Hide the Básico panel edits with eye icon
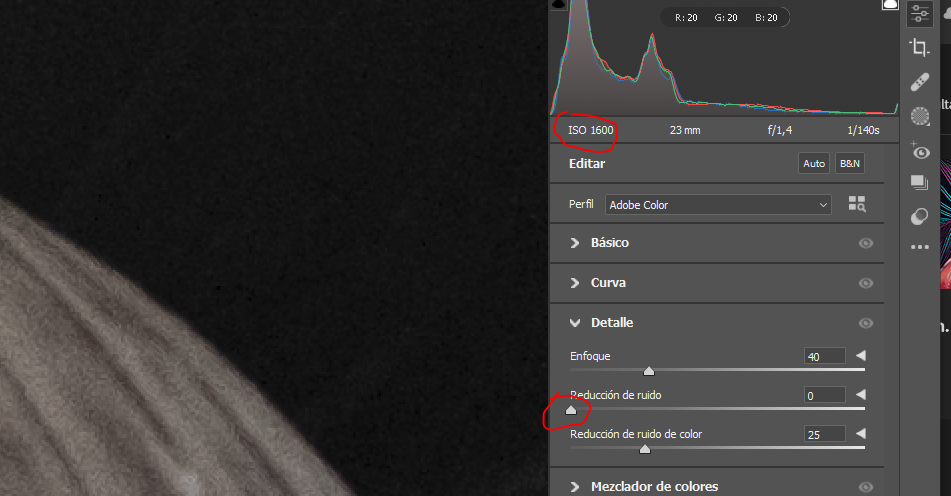Viewport: 951px width, 496px height. coord(866,243)
